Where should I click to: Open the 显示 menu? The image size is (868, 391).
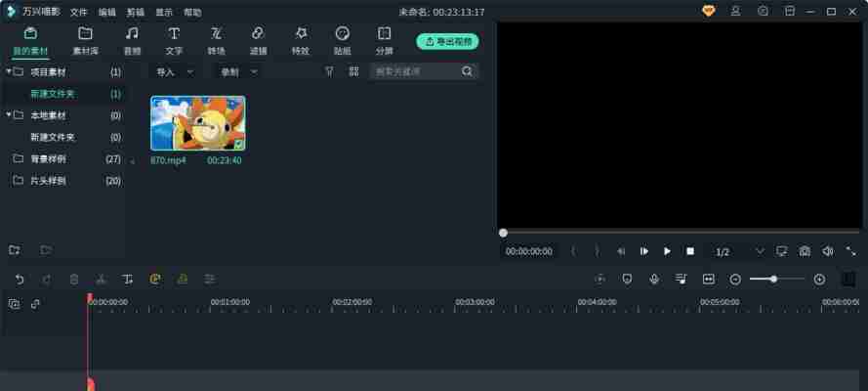pos(164,12)
